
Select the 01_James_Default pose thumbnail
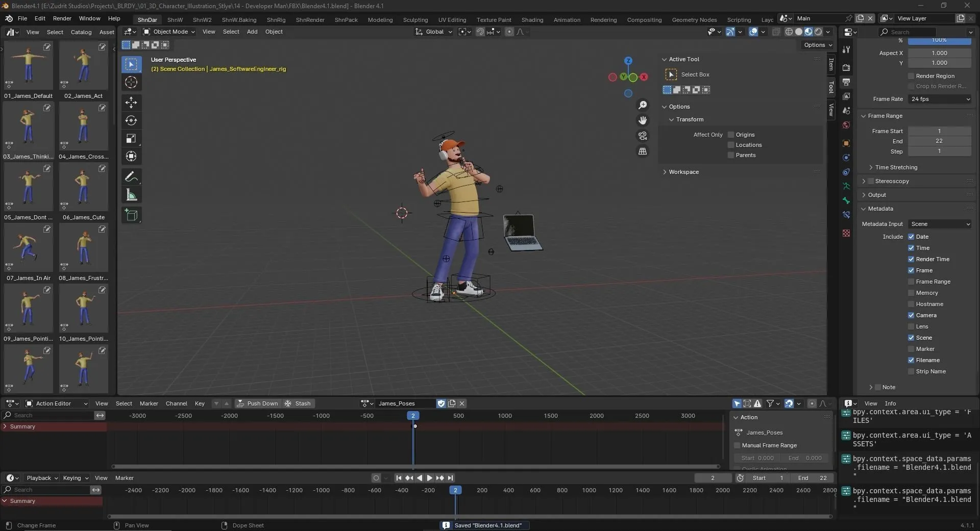pos(28,66)
